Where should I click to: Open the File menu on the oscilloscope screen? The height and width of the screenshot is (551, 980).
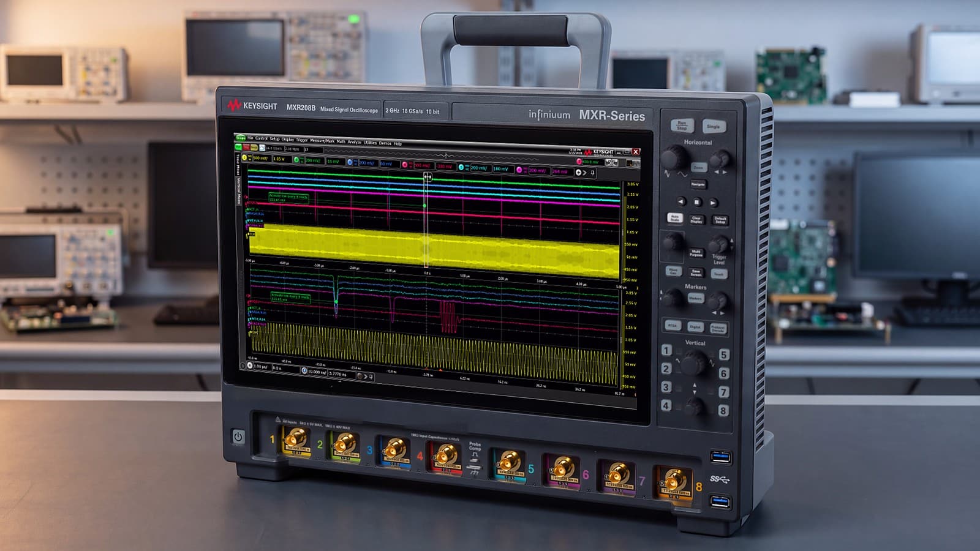tap(251, 138)
